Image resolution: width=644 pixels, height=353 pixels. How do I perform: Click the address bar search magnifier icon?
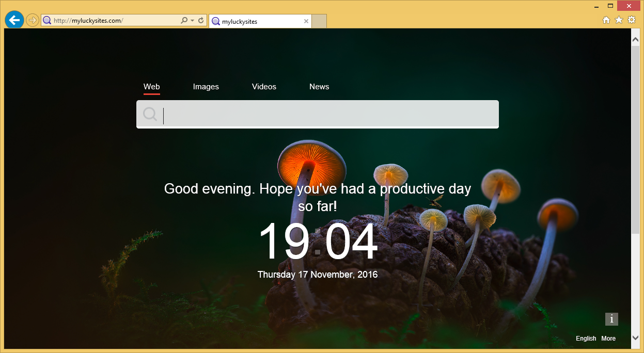(184, 21)
